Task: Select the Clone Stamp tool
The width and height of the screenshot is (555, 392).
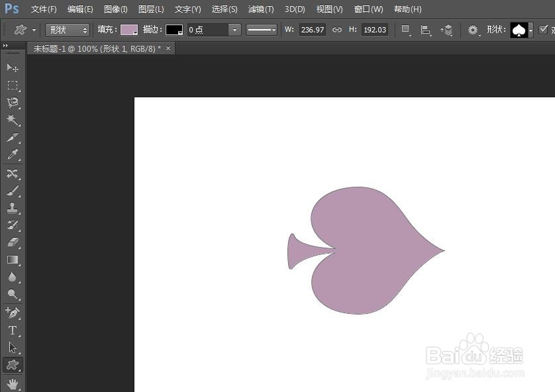Action: [x=13, y=208]
